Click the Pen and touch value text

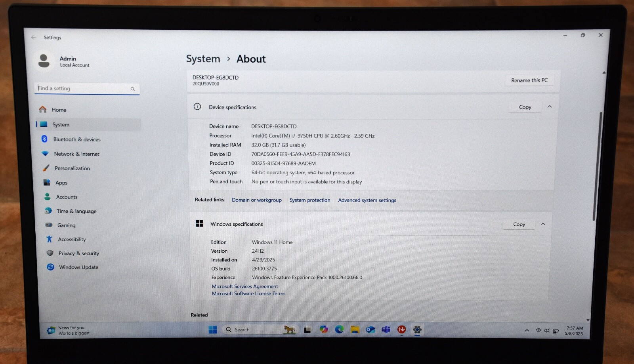pos(307,182)
